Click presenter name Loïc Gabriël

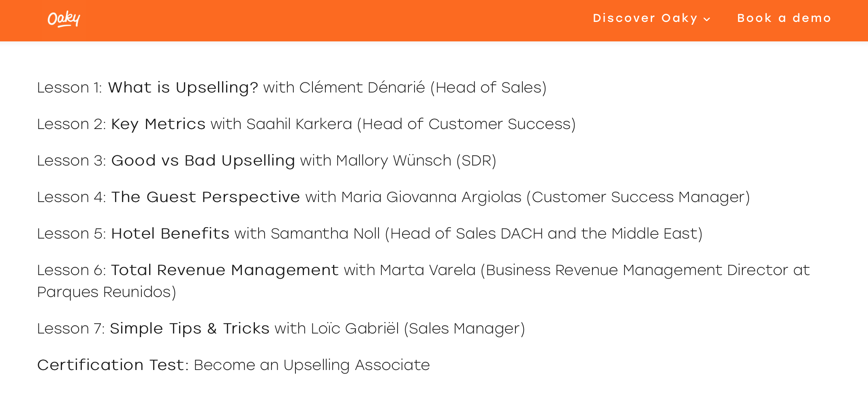pos(355,329)
